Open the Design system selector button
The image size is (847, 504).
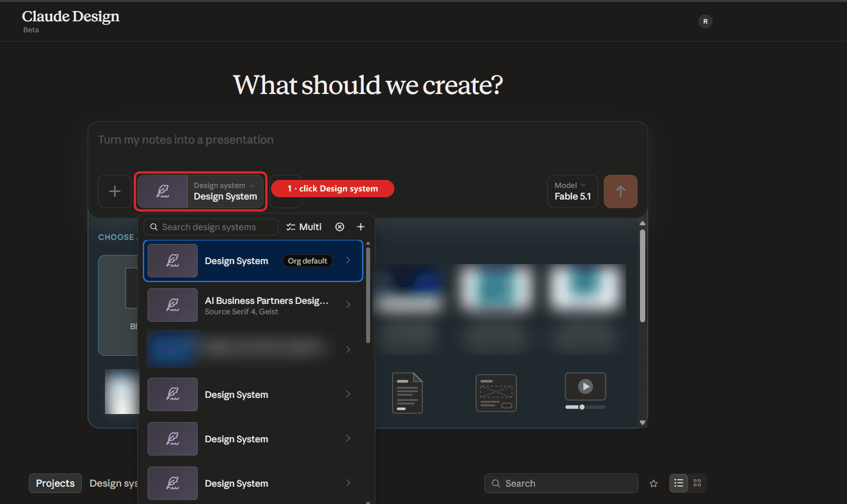pos(201,191)
